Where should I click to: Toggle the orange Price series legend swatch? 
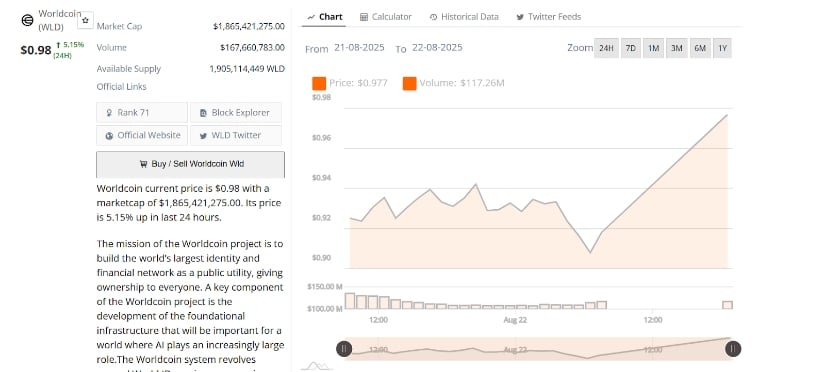pos(319,83)
